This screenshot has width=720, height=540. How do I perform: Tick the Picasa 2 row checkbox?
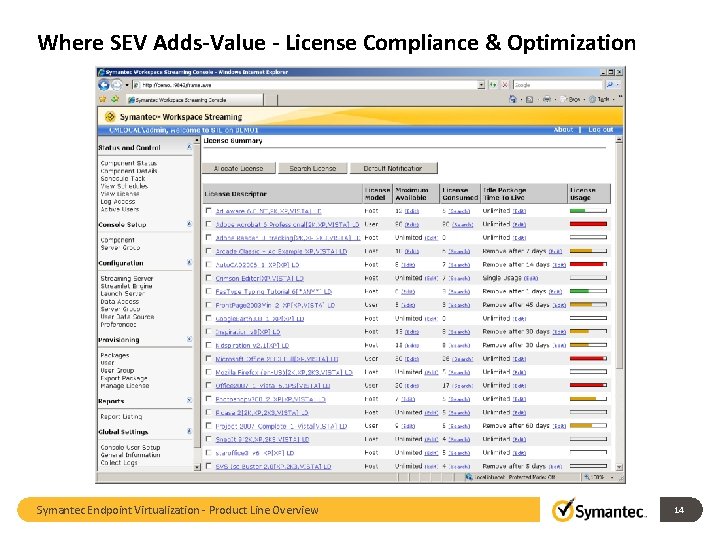point(208,412)
